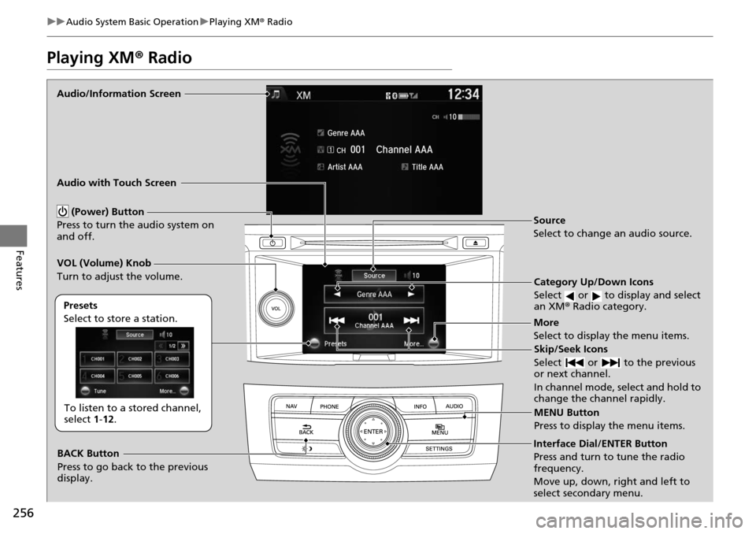
Task: Select preset 5 CH005 in the Presets inset
Action: click(x=135, y=376)
